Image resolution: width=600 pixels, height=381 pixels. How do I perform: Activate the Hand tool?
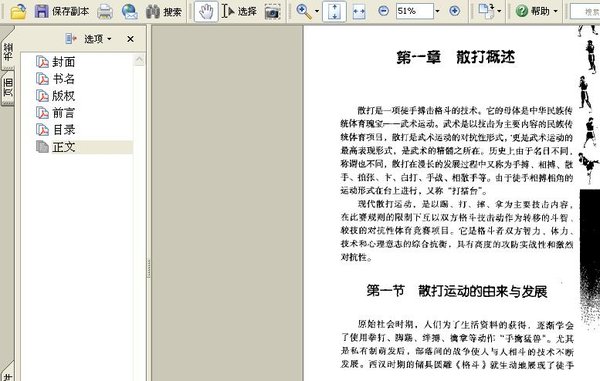[x=206, y=11]
